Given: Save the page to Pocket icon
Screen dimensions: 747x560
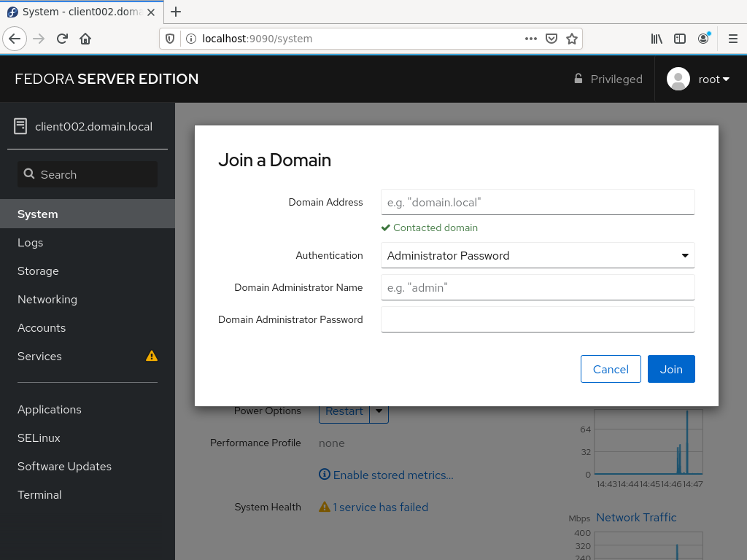Looking at the screenshot, I should tap(551, 39).
